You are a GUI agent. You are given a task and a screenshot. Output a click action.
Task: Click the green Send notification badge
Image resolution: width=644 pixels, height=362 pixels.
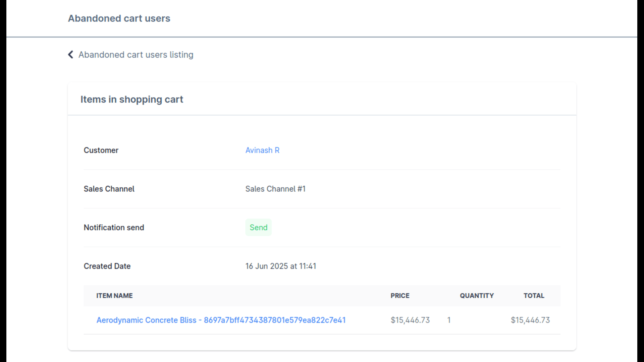(258, 228)
